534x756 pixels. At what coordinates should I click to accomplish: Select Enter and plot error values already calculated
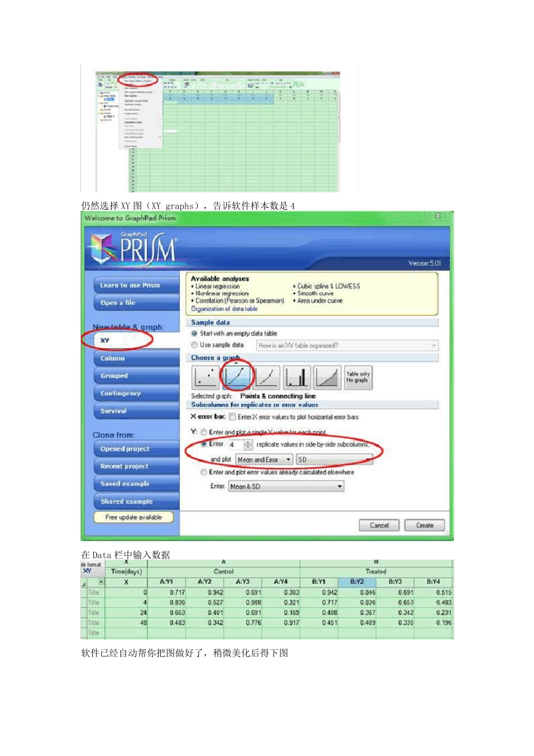(x=203, y=472)
